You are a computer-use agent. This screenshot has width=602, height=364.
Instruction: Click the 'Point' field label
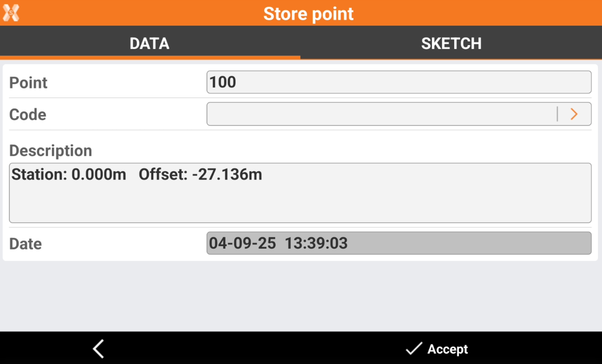(28, 83)
